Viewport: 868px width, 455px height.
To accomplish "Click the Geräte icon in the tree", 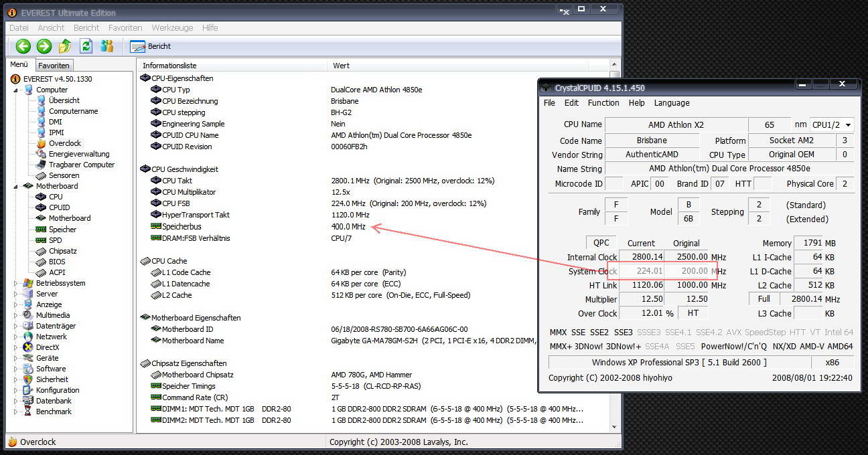I will pos(27,358).
